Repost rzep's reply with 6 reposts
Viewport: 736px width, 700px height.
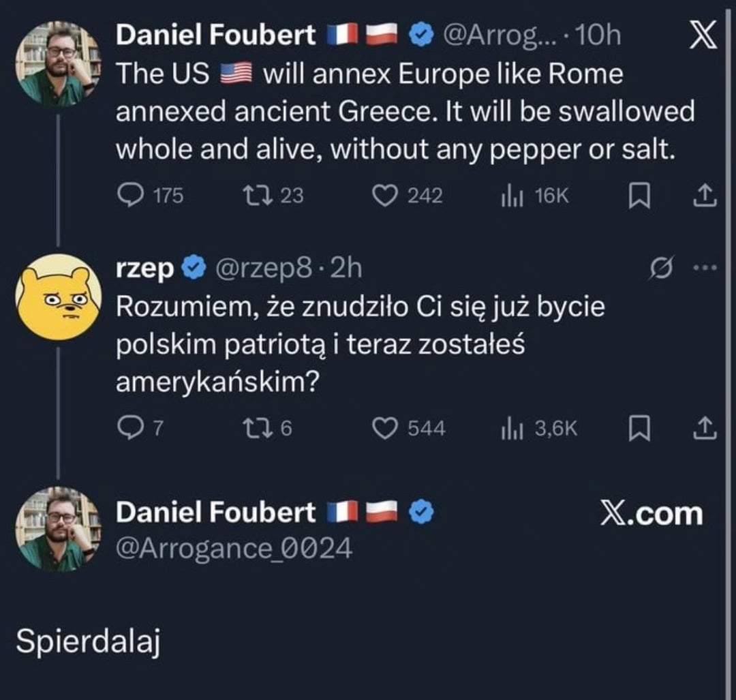point(257,428)
